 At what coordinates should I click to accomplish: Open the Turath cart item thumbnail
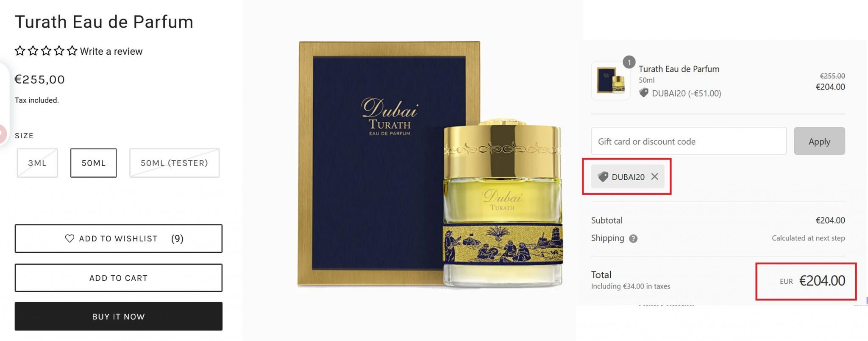(x=611, y=81)
